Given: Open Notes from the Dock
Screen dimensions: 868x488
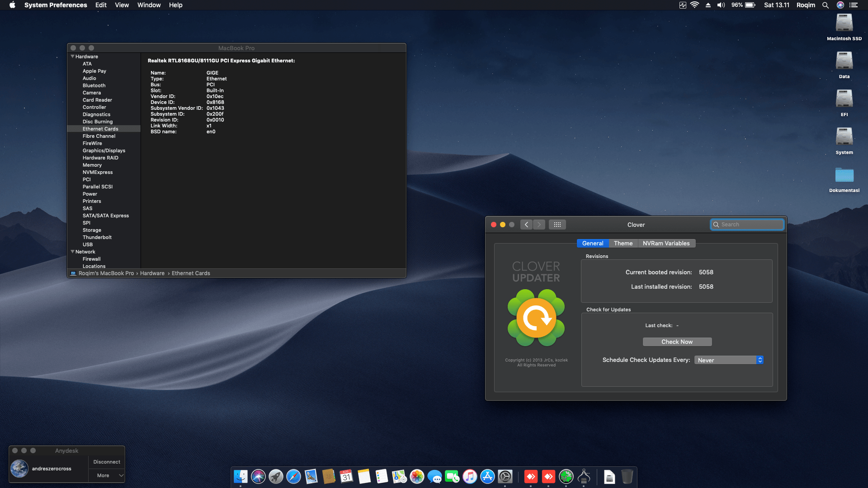Looking at the screenshot, I should (x=364, y=476).
